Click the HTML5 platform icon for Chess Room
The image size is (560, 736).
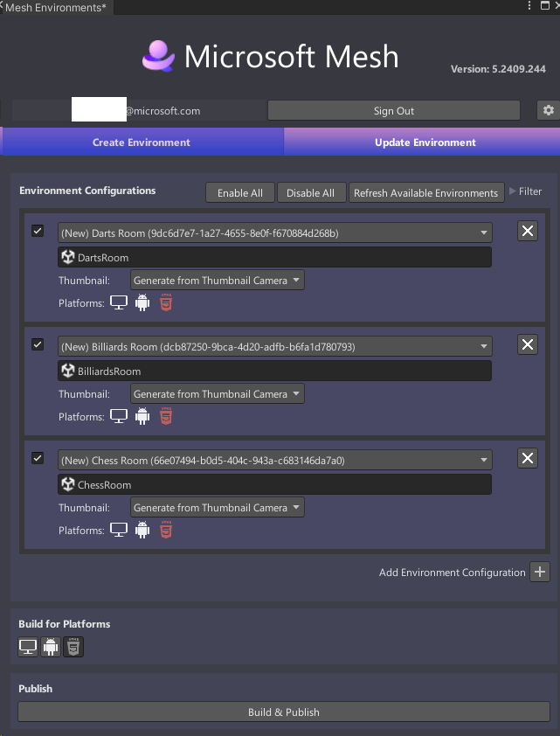(166, 530)
